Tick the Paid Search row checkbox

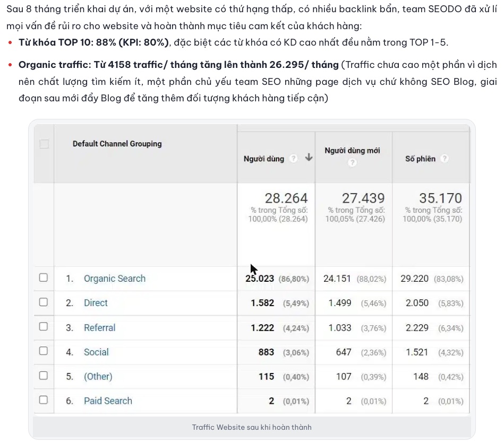point(44,400)
